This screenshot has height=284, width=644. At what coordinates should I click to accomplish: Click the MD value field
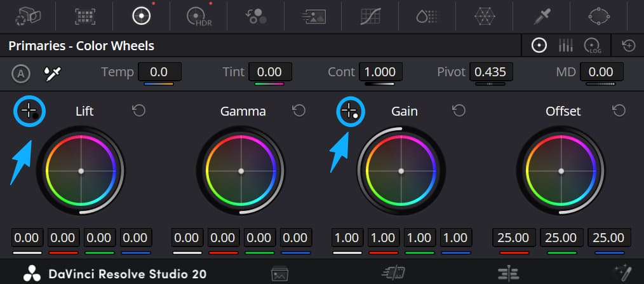click(x=601, y=72)
